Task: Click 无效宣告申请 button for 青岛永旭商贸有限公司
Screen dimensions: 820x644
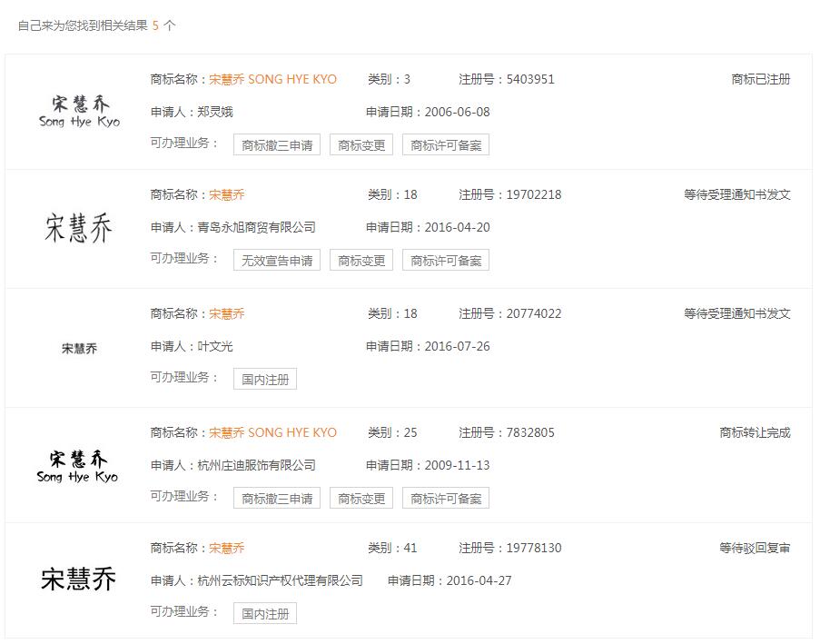Action: (277, 260)
